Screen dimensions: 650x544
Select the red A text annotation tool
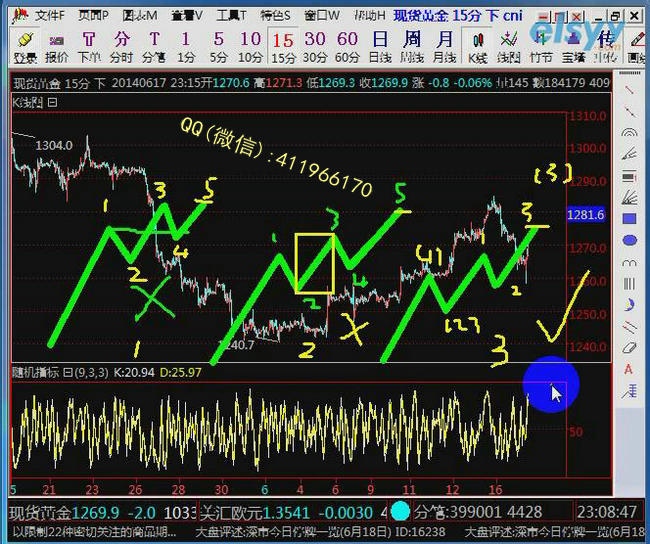[x=629, y=369]
